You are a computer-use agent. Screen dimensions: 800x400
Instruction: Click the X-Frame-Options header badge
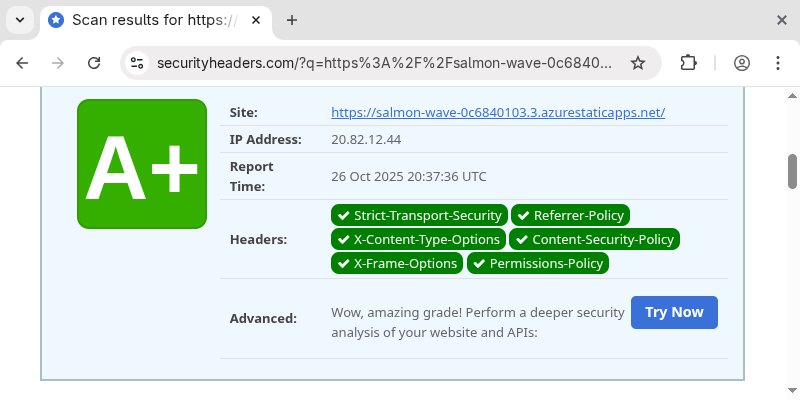click(x=397, y=263)
